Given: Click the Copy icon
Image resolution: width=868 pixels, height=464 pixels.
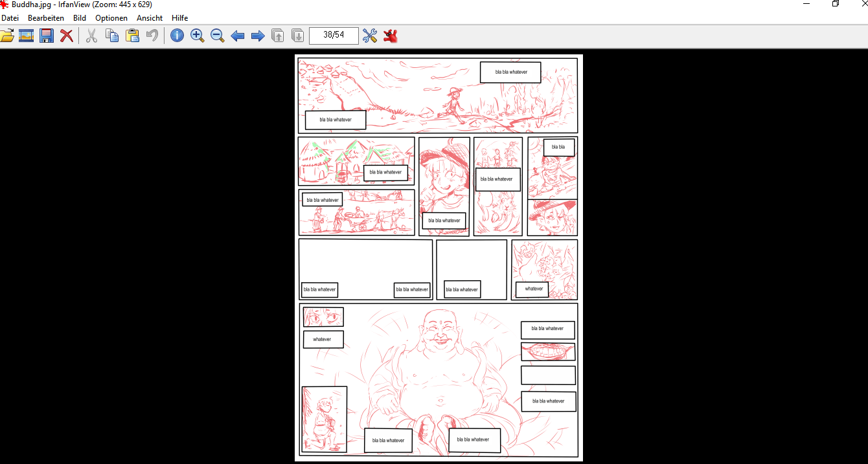Looking at the screenshot, I should [x=112, y=36].
